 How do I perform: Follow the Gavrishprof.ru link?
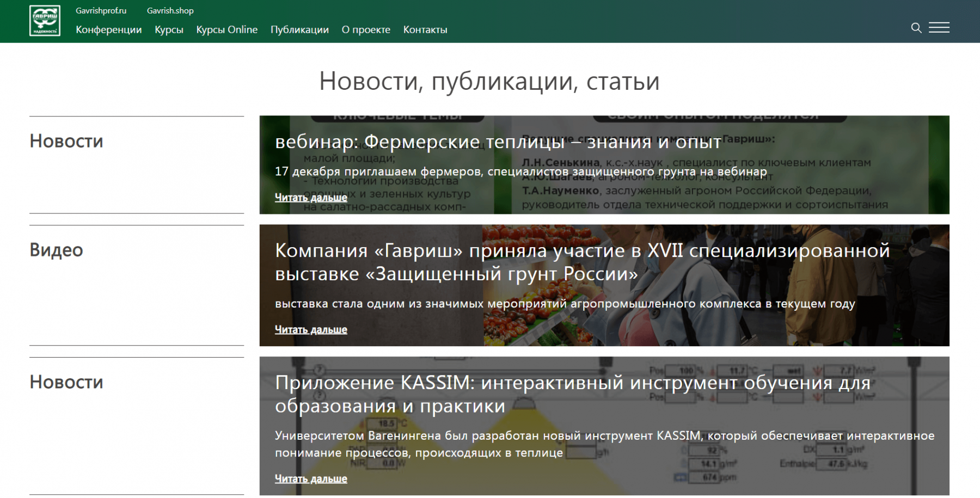pos(101,11)
